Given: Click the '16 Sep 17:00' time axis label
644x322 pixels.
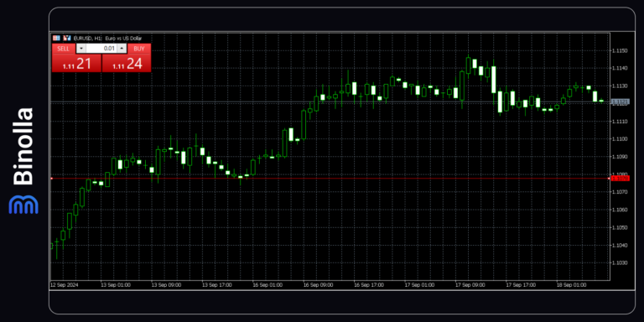Looking at the screenshot, I should pos(369,284).
